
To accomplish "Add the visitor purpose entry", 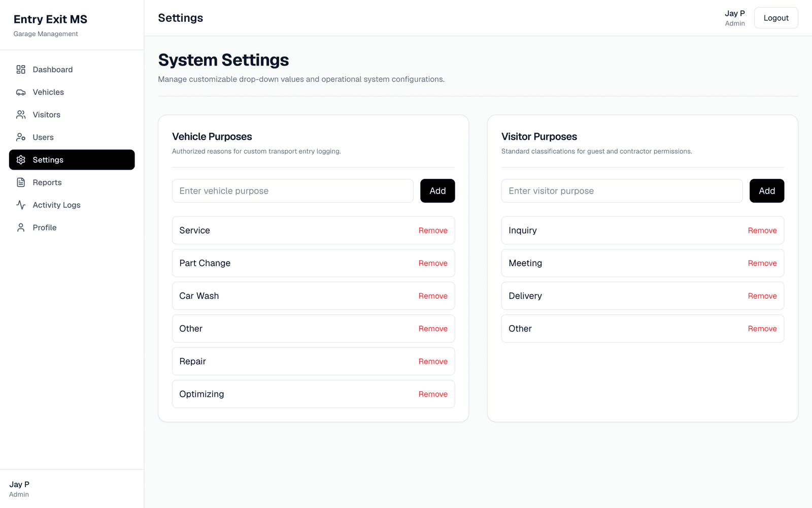I will click(767, 191).
